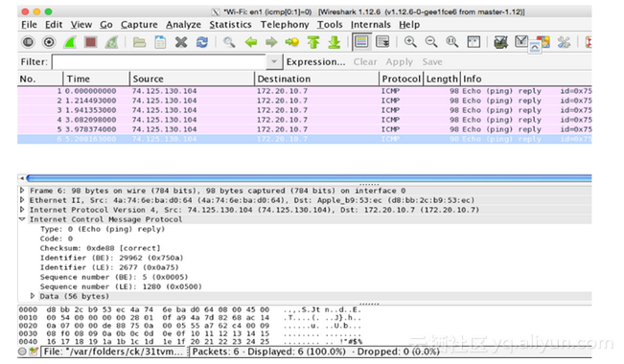Sort by the Length column header

pos(442,79)
